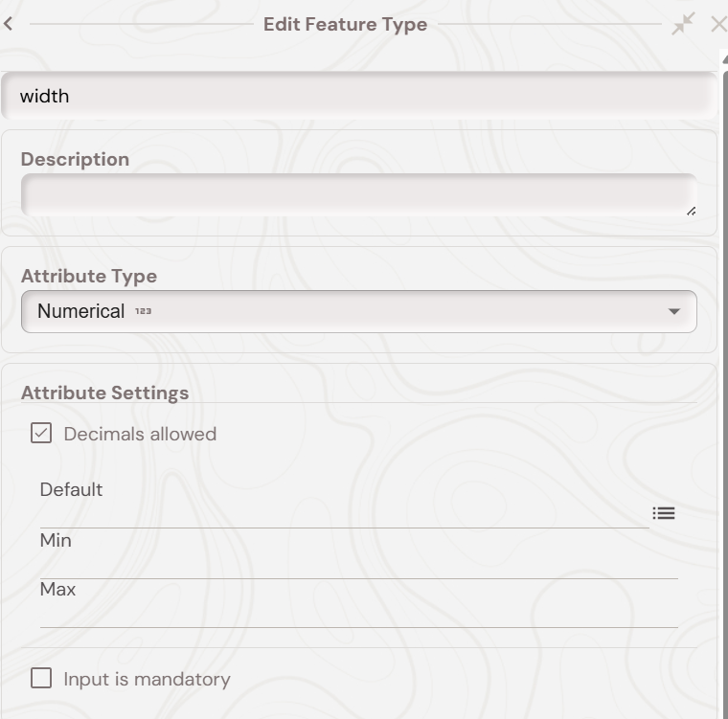Open the Attribute Type combo box
The width and height of the screenshot is (728, 719).
click(358, 312)
